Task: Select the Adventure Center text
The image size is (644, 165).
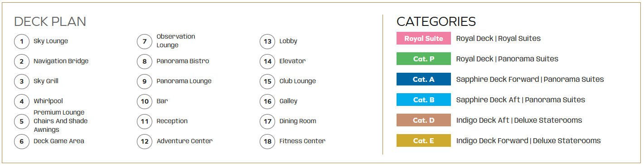Action: 184,141
